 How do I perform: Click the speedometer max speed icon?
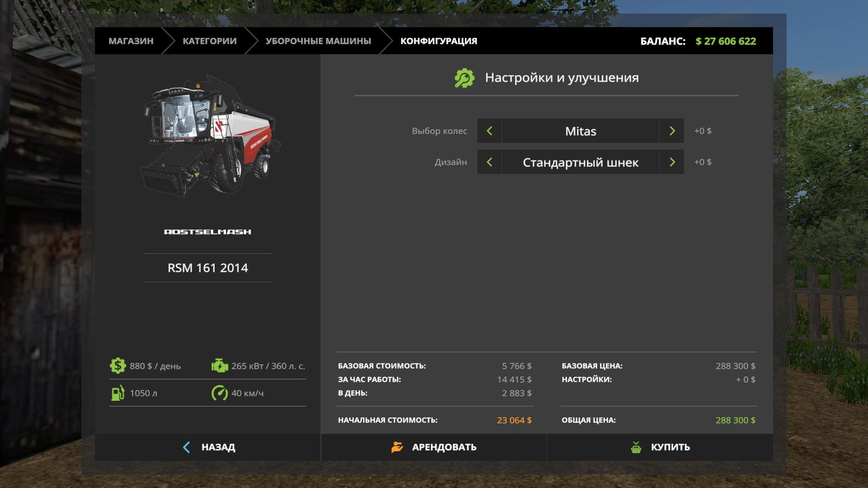[x=219, y=393]
